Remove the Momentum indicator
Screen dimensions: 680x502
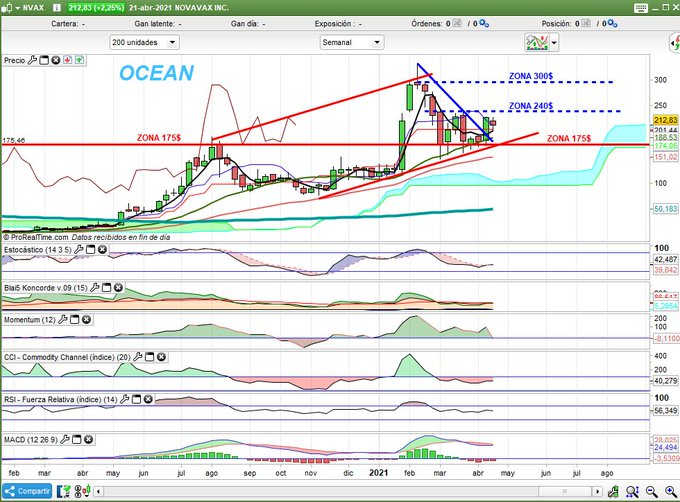tap(86, 319)
